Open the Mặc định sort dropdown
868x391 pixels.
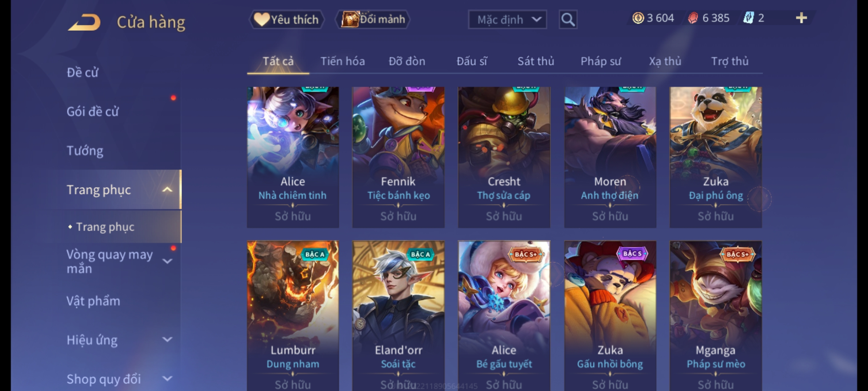click(507, 20)
